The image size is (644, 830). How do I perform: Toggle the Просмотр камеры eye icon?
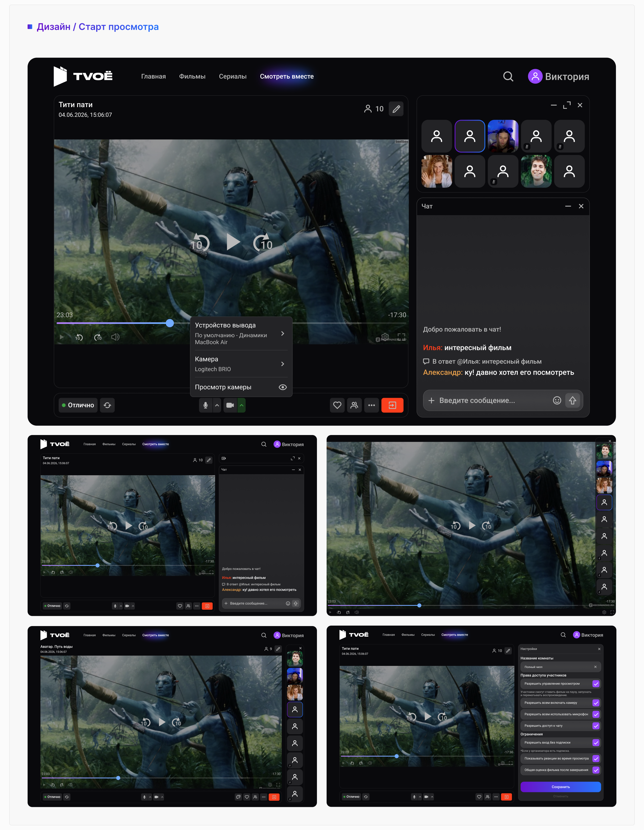(282, 387)
